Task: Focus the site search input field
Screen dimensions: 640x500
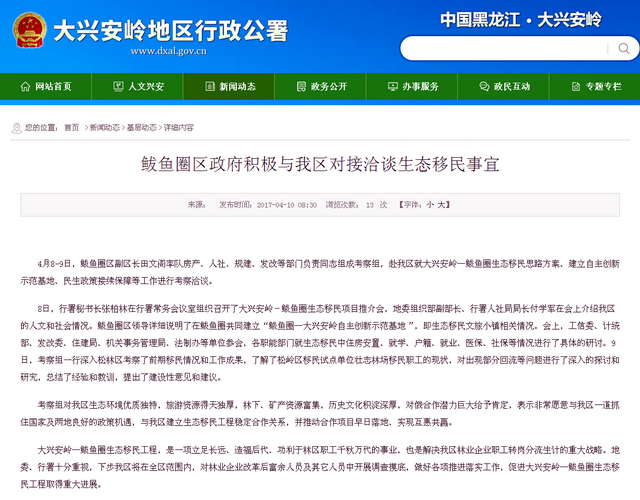Action: pos(506,49)
